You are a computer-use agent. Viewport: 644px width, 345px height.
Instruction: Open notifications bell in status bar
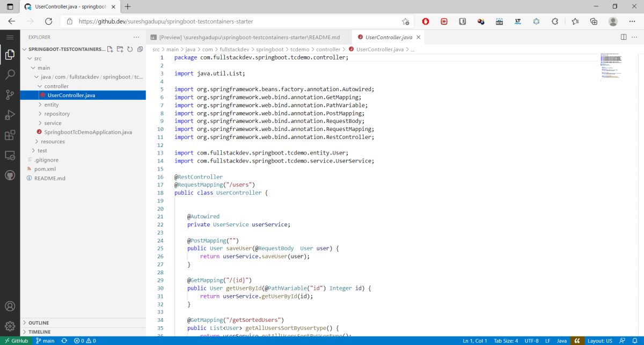click(x=635, y=341)
